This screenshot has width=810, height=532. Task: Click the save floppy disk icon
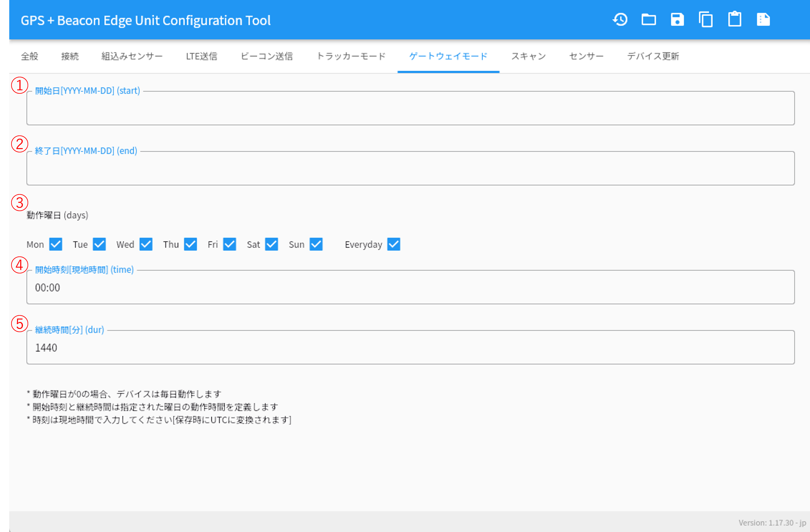tap(677, 20)
